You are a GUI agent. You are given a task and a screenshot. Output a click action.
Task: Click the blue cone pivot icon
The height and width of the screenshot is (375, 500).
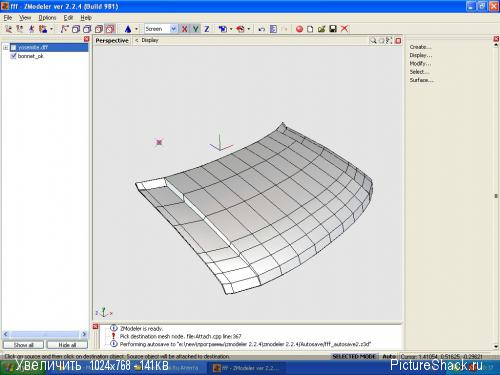pyautogui.click(x=128, y=29)
